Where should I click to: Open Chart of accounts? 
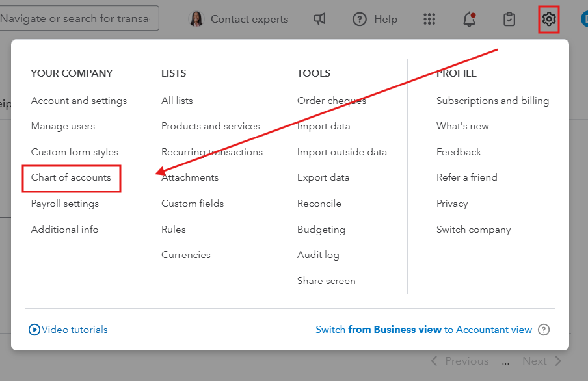(71, 177)
